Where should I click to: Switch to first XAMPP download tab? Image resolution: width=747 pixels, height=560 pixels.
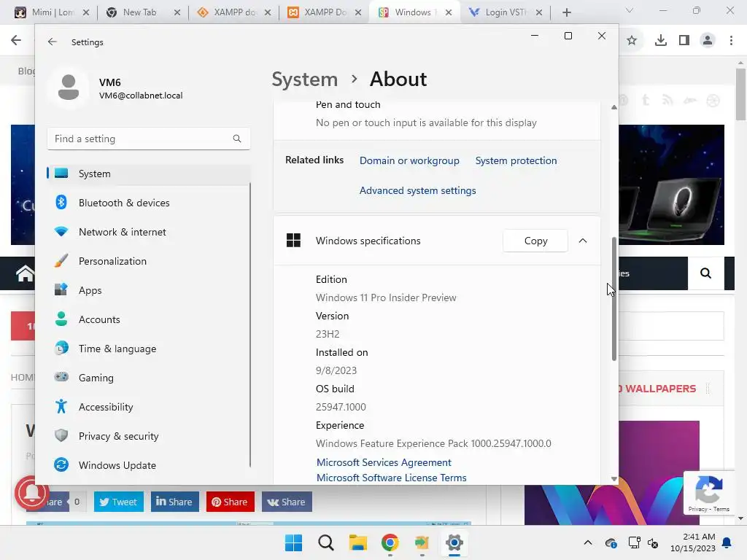point(233,12)
